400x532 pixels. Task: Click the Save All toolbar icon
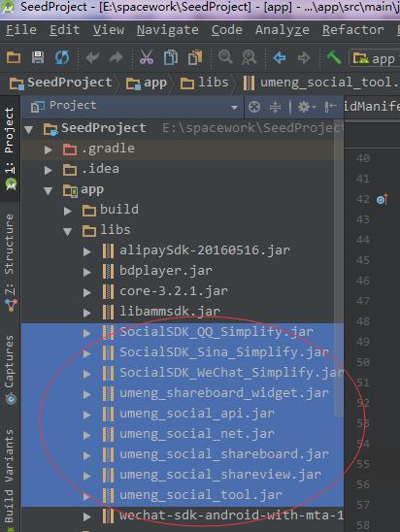click(x=38, y=57)
